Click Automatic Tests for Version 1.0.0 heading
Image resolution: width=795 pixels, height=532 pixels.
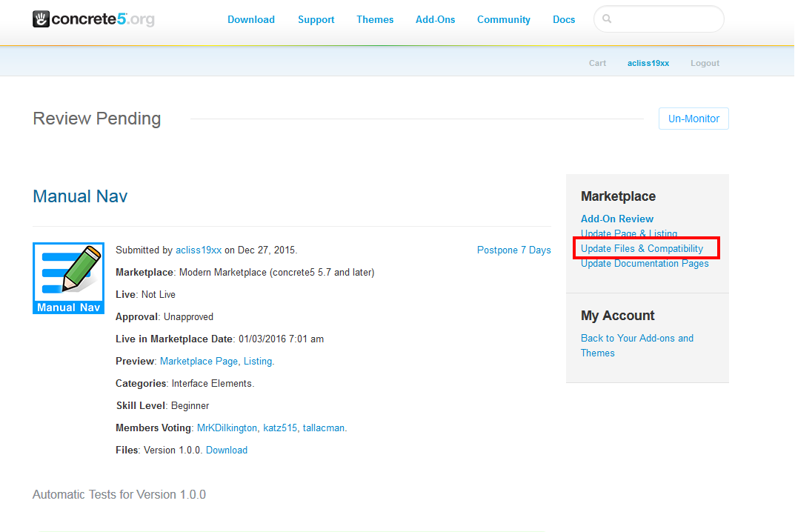click(x=119, y=494)
